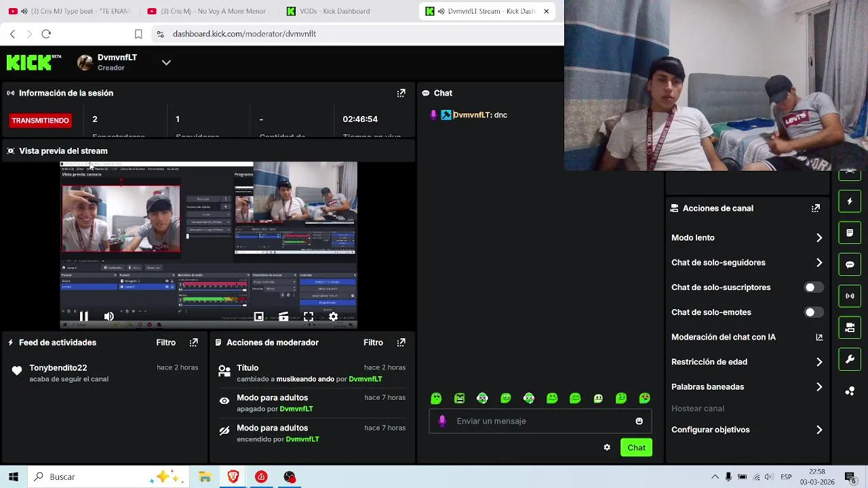The width and height of the screenshot is (868, 488).
Task: Expand the DvmvnfLT channel dropdown
Action: (x=166, y=62)
